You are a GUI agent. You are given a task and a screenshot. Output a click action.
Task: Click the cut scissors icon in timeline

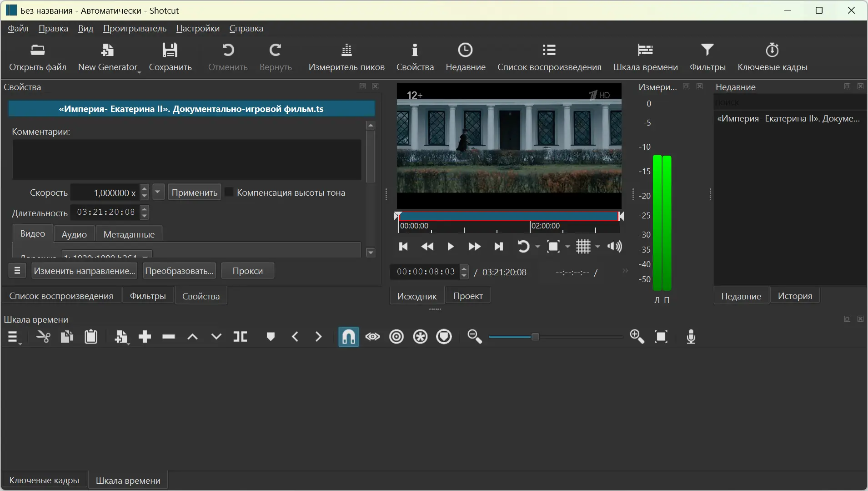click(x=43, y=337)
